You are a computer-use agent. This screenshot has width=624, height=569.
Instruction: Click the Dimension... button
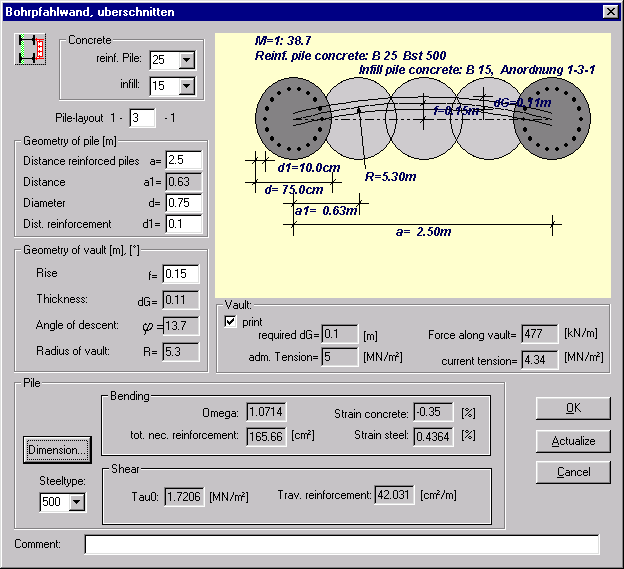(57, 450)
